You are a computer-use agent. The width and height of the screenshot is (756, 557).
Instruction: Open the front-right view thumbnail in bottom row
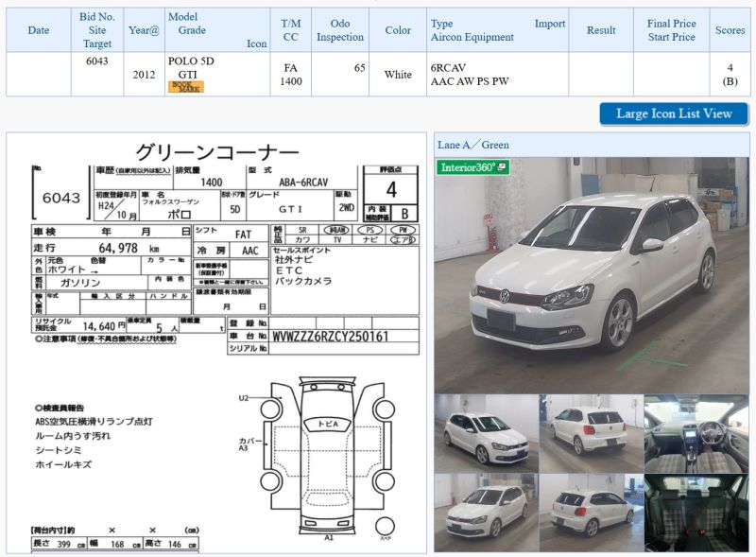pos(486,513)
